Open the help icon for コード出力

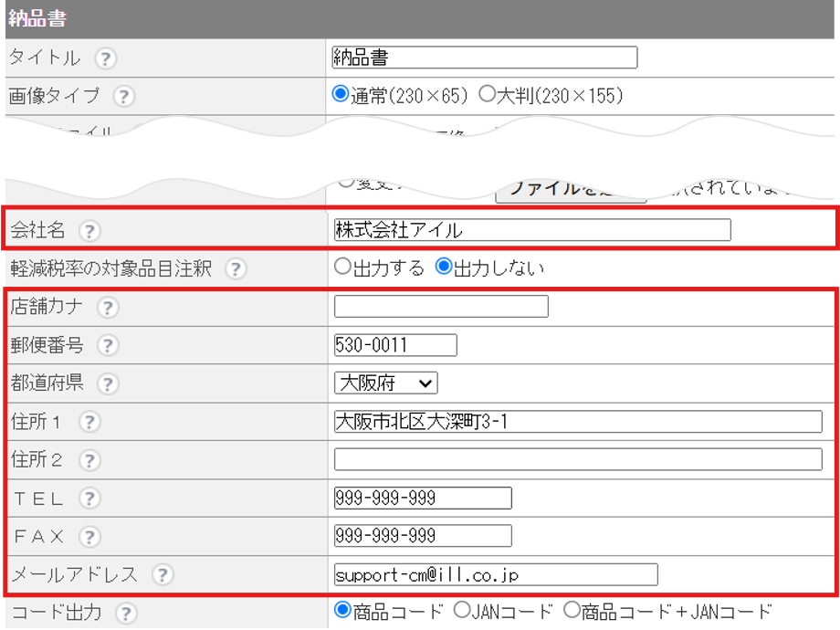point(126,614)
